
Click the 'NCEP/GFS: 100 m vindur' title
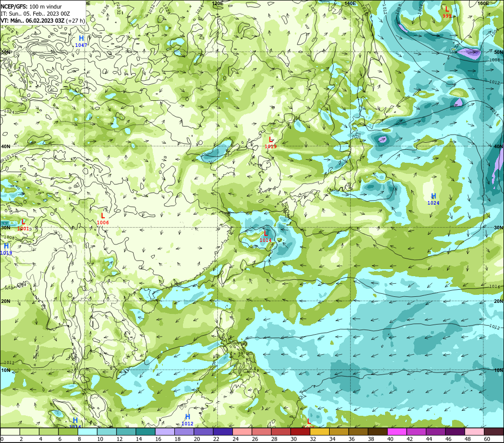tap(31, 7)
